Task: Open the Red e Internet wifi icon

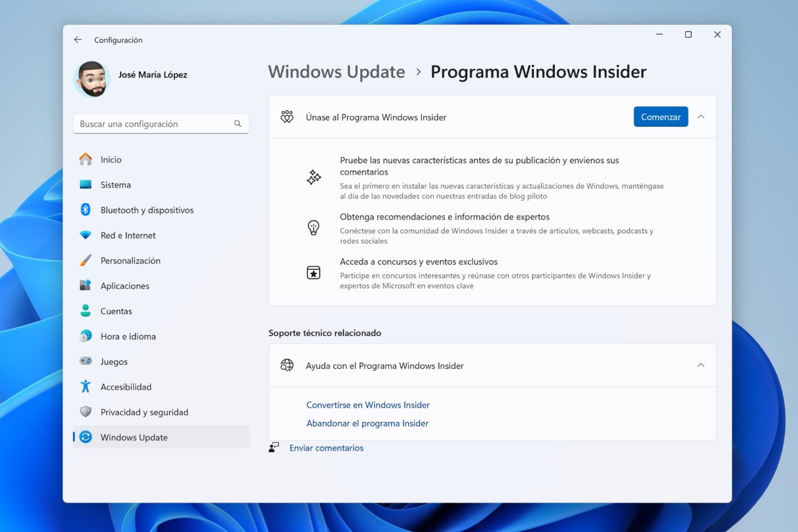Action: coord(86,235)
